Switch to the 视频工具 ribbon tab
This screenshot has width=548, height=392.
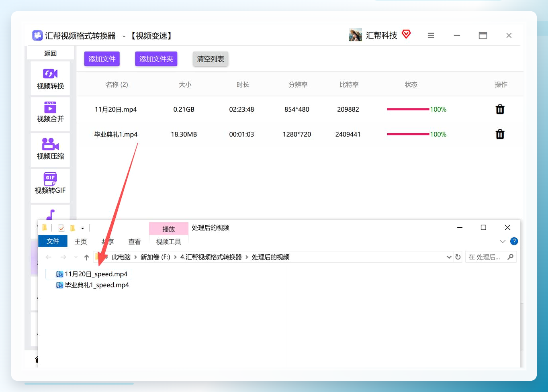coord(168,241)
